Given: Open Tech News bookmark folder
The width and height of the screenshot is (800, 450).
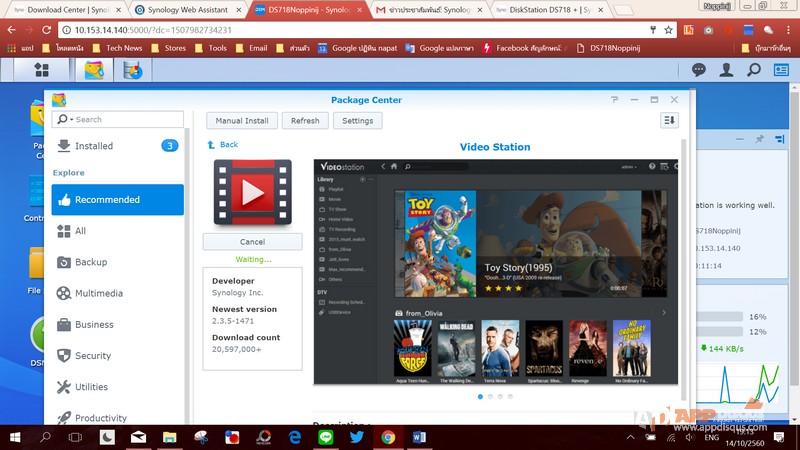Looking at the screenshot, I should click(117, 48).
